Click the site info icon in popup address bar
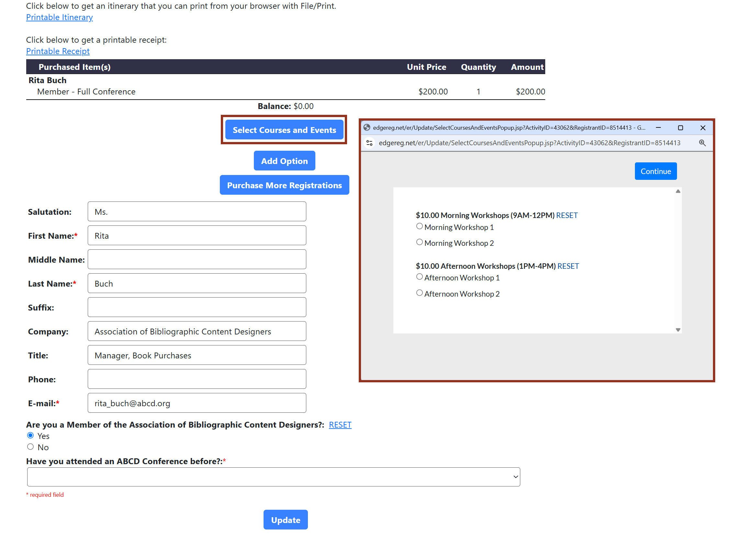 (x=369, y=143)
